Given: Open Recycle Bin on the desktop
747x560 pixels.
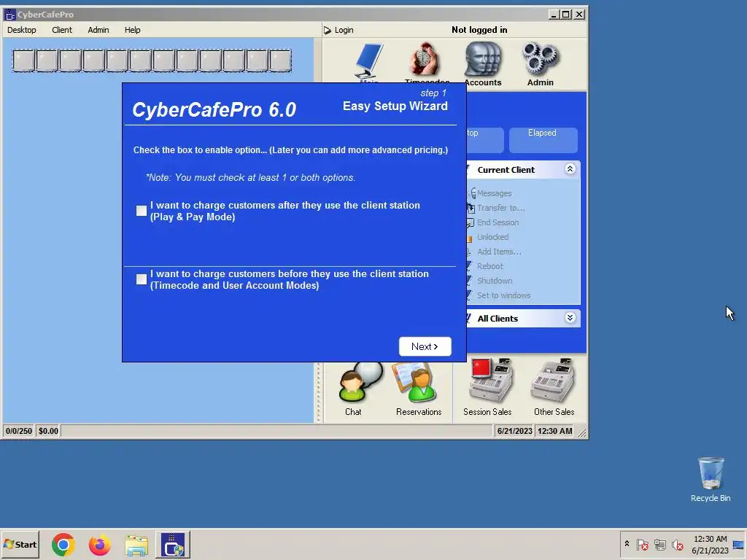Looking at the screenshot, I should pyautogui.click(x=711, y=479).
